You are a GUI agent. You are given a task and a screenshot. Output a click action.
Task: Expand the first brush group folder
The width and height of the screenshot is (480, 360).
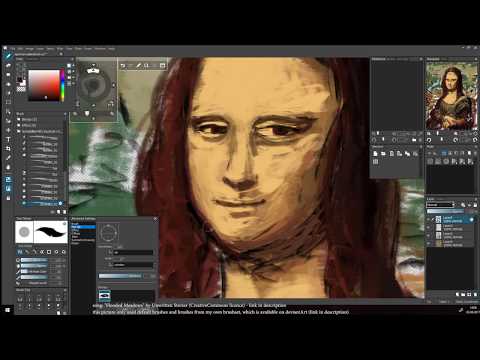[19, 119]
